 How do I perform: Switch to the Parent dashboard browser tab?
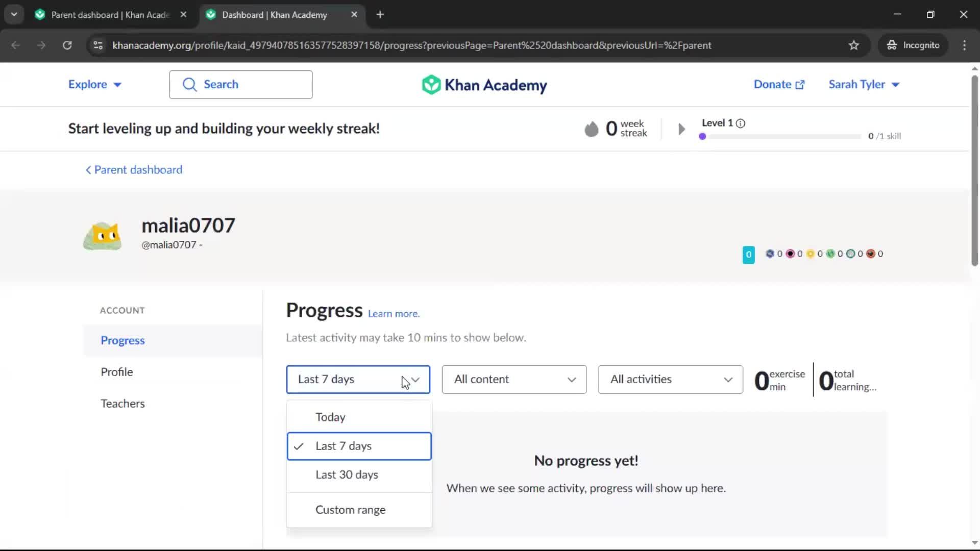point(110,15)
